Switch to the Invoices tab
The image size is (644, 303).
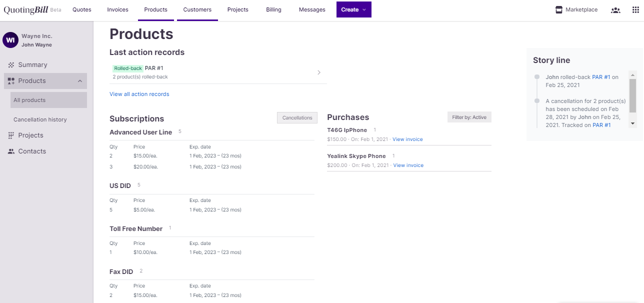click(x=117, y=9)
